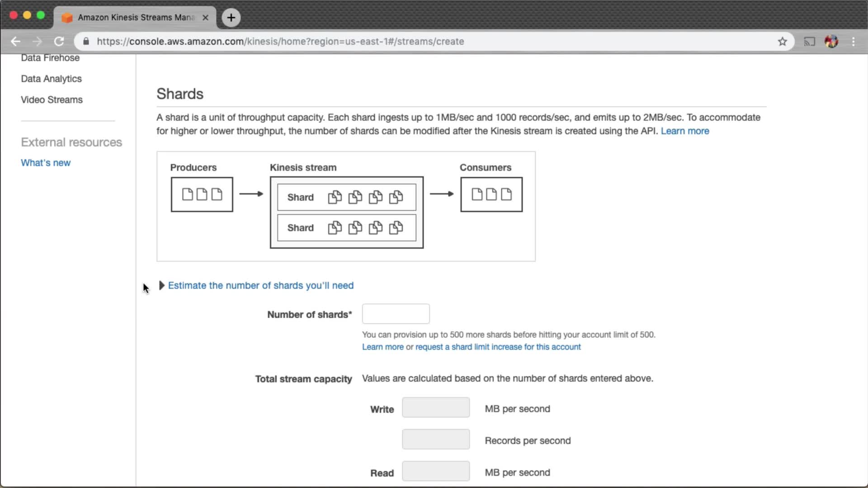868x488 pixels.
Task: Open Video Streams in sidebar
Action: (x=52, y=100)
